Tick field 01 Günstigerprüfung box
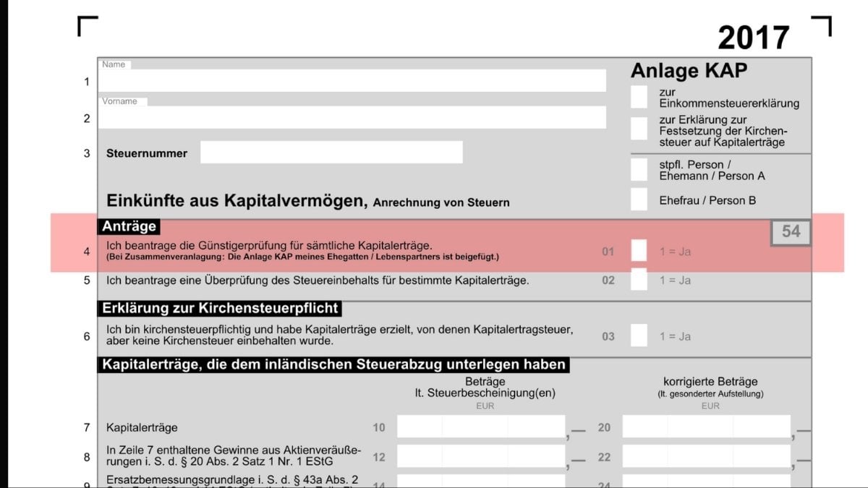The image size is (868, 488). click(x=639, y=250)
